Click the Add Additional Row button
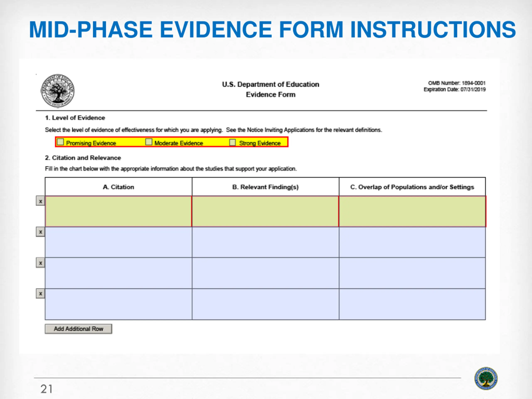The height and width of the screenshot is (399, 532). (78, 329)
